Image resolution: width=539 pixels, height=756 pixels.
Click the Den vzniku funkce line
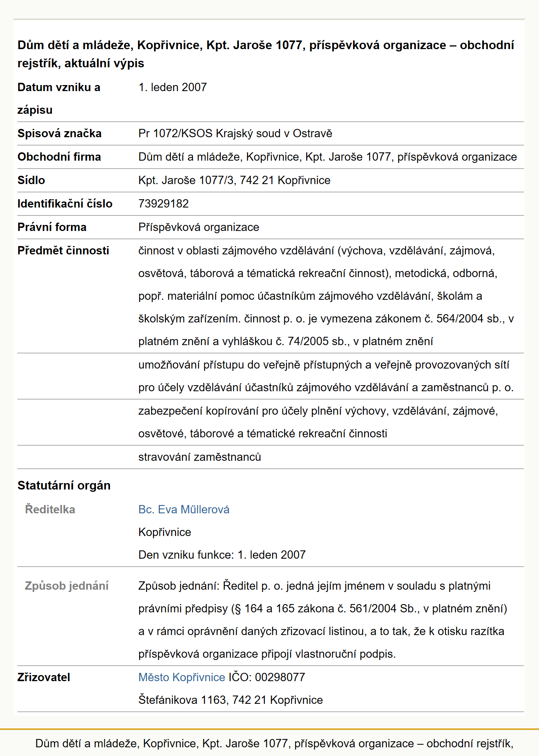tap(222, 555)
